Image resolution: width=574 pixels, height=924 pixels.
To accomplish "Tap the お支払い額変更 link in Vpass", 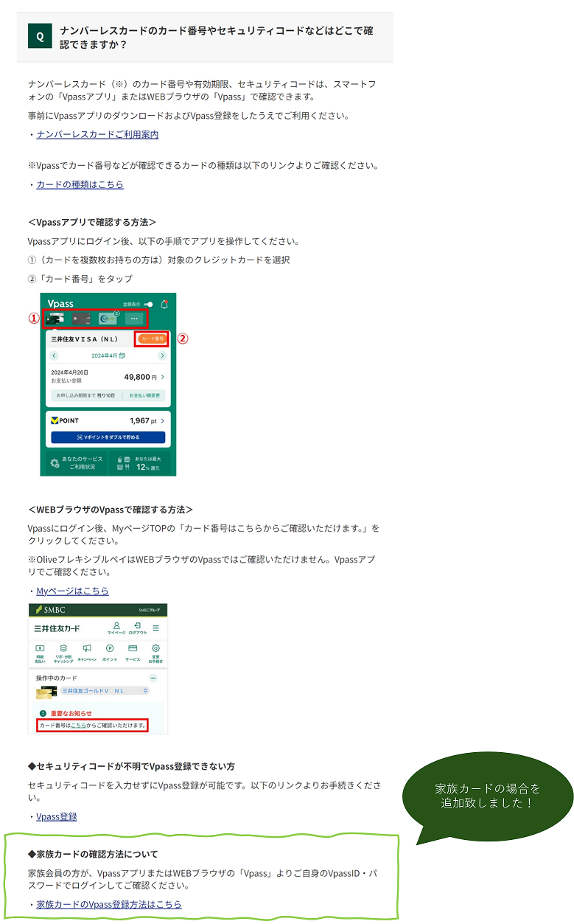I will coord(144,395).
